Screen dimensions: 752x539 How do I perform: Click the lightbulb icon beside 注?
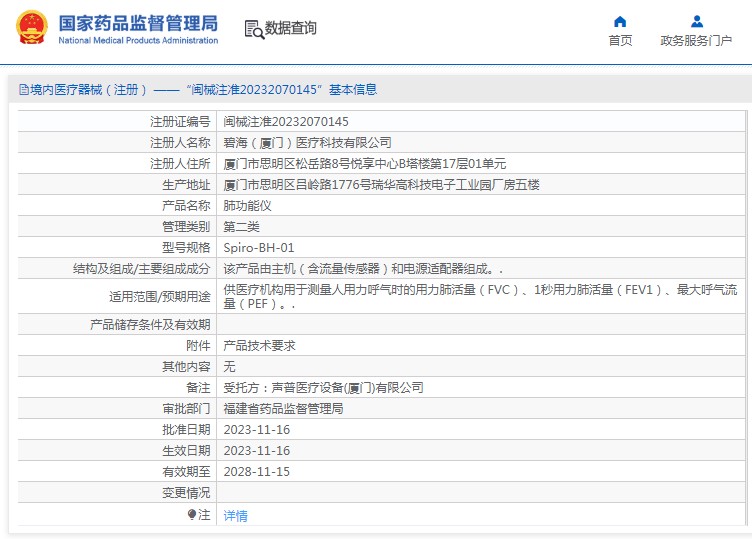191,515
